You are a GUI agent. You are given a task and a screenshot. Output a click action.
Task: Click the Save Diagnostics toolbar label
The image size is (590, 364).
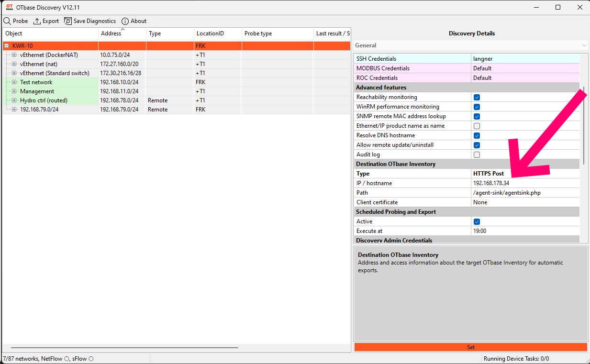95,21
